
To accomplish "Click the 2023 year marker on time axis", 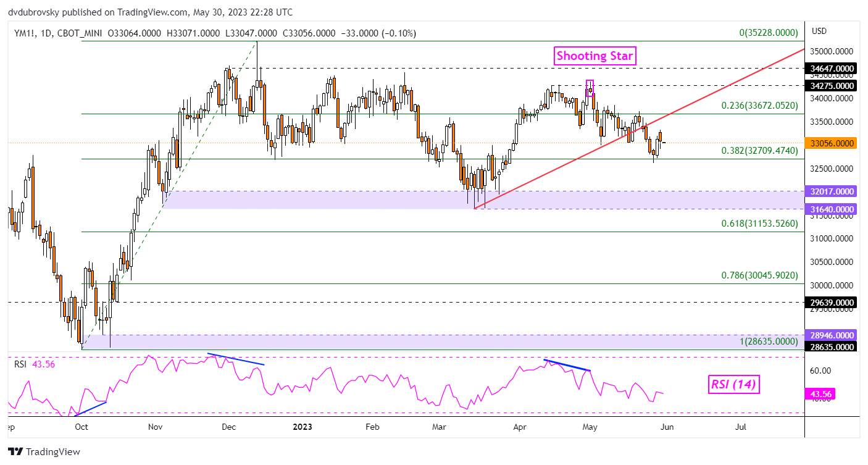I will point(303,427).
